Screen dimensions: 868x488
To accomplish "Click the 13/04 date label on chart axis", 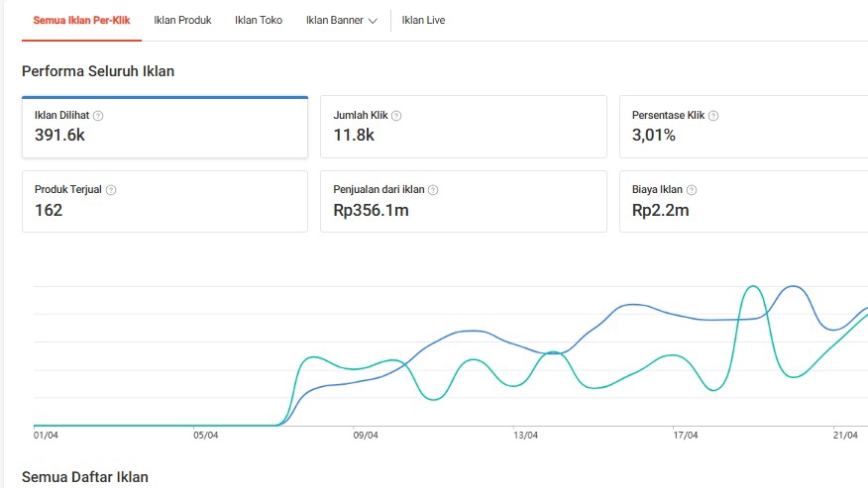I will point(525,436).
